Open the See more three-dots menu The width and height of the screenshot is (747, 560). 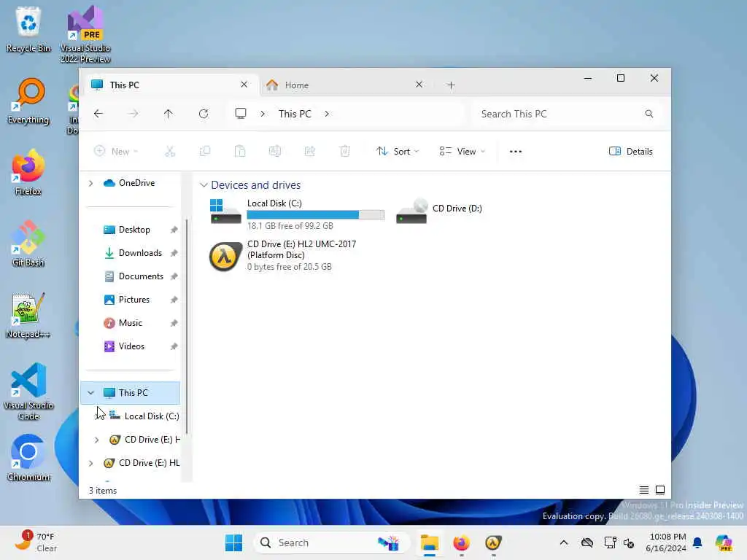coord(516,152)
